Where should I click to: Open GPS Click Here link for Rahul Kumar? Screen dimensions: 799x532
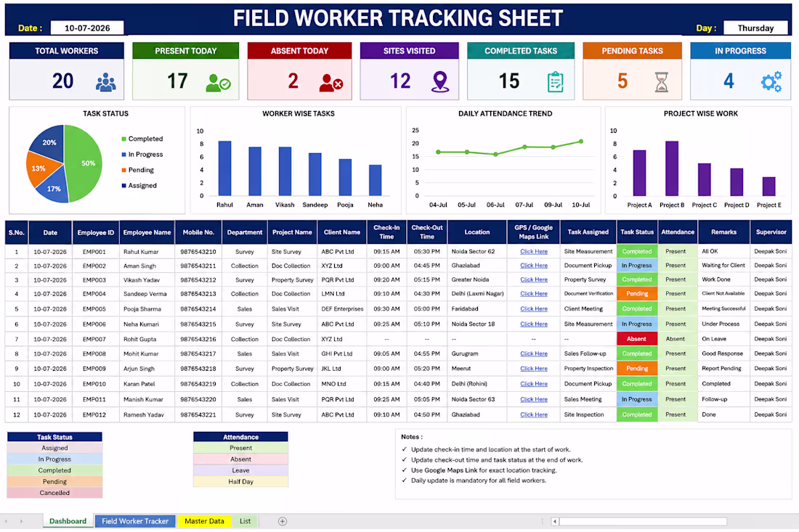click(534, 252)
